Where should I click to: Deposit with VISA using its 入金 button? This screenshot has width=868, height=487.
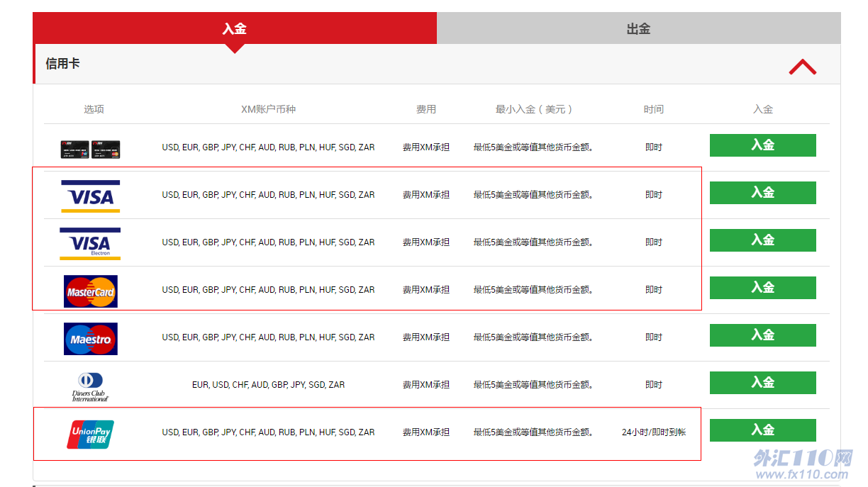(763, 193)
